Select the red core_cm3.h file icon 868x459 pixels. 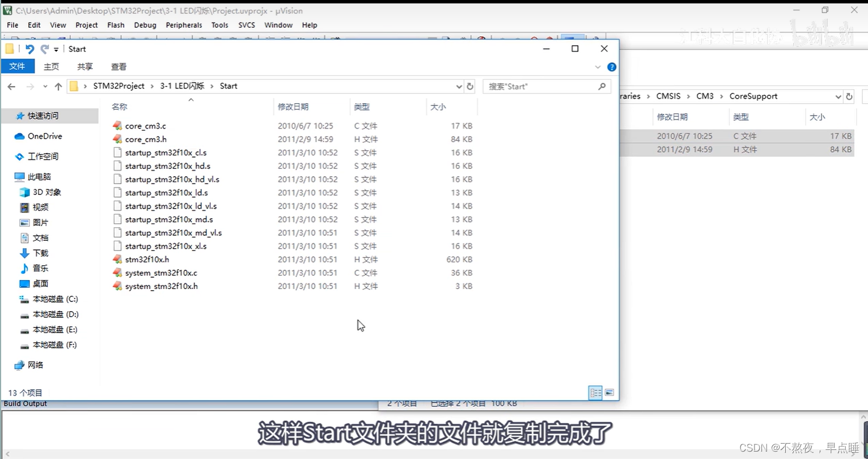117,139
